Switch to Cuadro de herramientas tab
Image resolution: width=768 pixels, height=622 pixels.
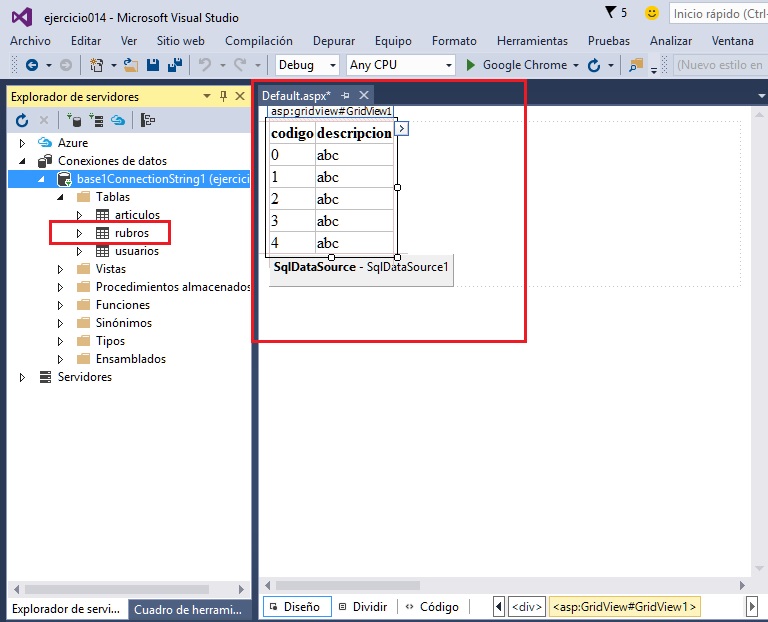click(x=188, y=609)
